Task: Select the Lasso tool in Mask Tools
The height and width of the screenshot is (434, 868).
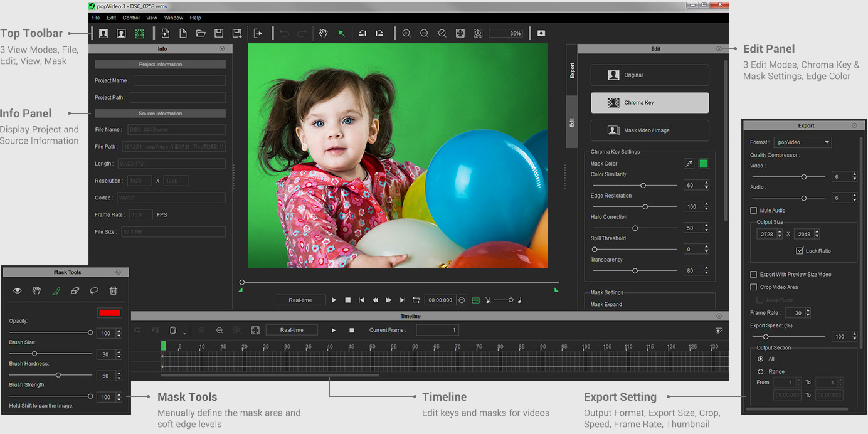Action: [94, 290]
